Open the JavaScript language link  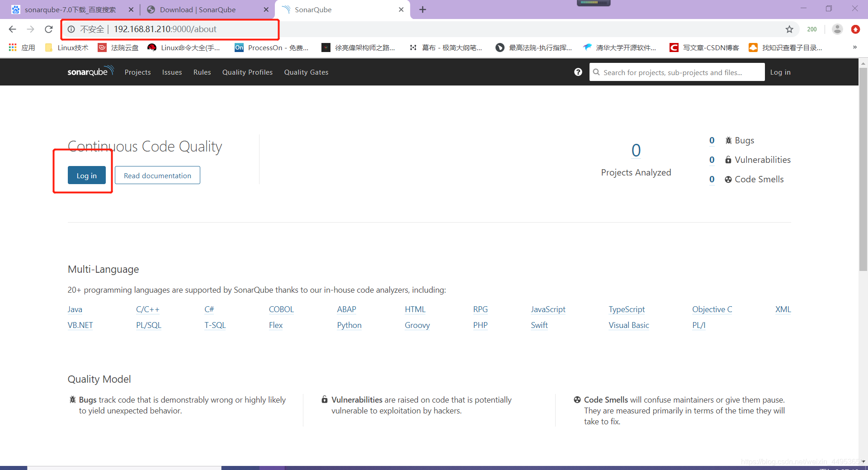point(548,309)
